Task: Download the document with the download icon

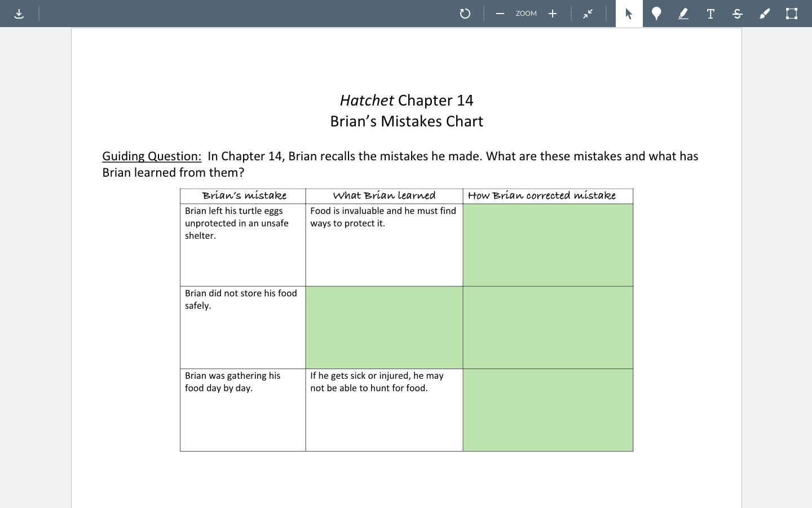Action: click(19, 14)
